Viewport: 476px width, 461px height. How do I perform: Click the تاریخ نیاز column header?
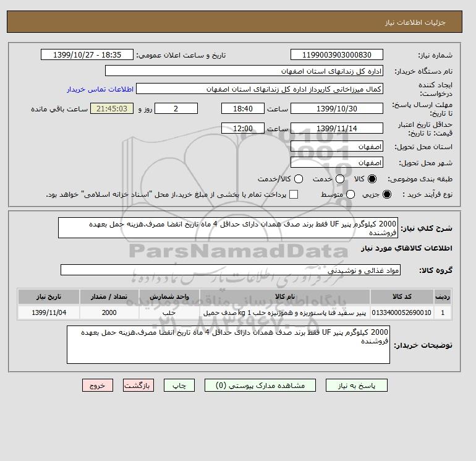pos(49,296)
